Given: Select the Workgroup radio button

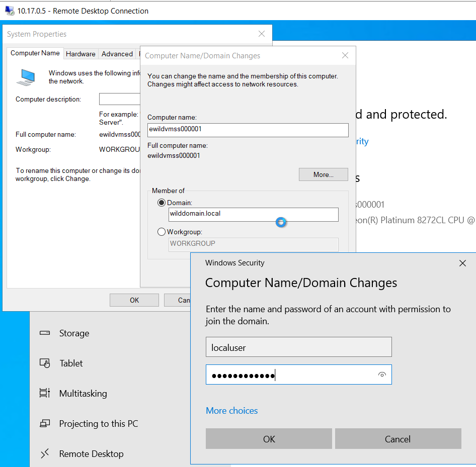Looking at the screenshot, I should tap(162, 232).
